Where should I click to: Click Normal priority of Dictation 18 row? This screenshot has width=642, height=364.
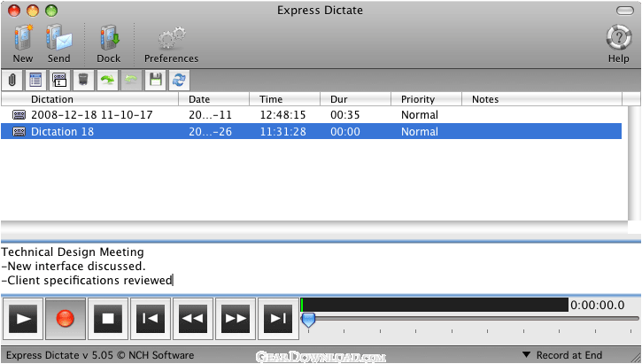click(x=420, y=132)
